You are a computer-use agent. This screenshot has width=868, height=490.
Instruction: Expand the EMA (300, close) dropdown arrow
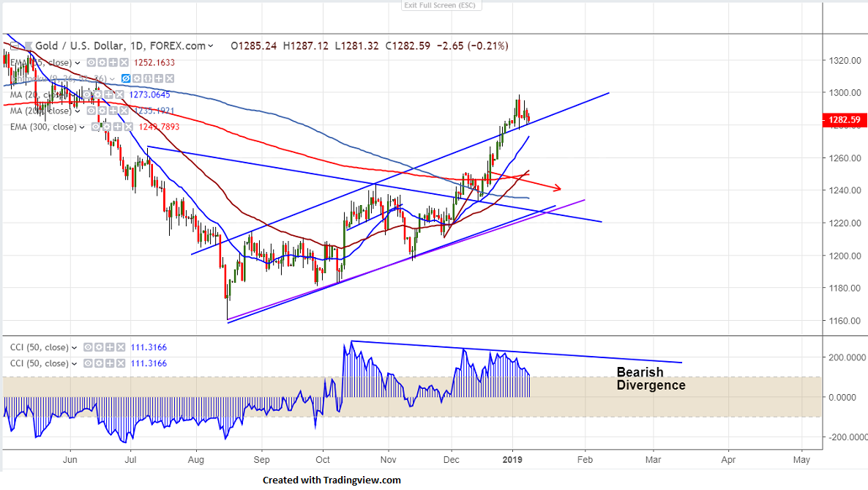(x=82, y=127)
